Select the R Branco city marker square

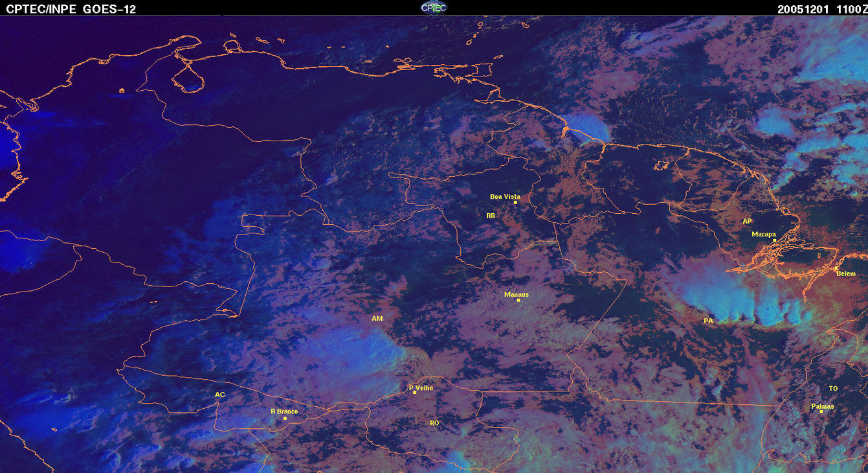[x=285, y=418]
